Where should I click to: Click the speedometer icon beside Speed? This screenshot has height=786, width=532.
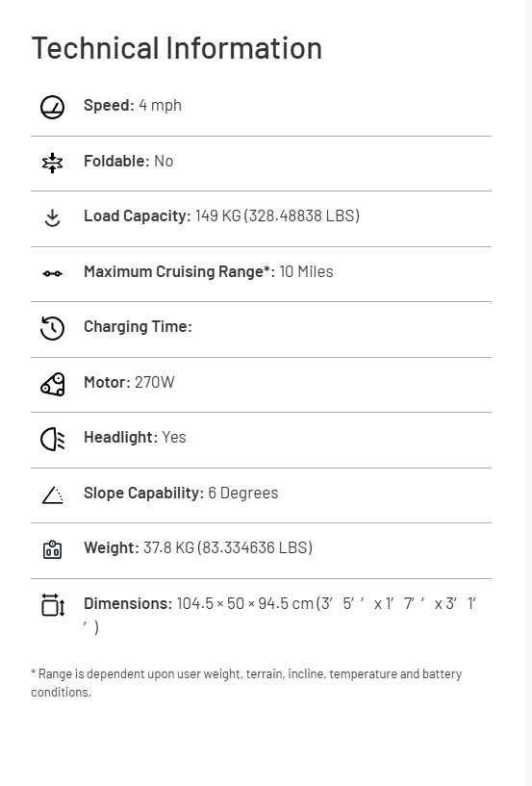pos(52,108)
